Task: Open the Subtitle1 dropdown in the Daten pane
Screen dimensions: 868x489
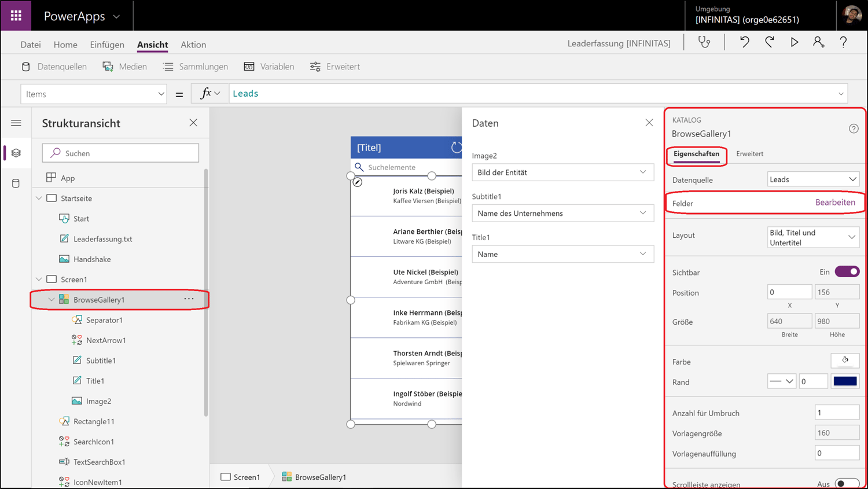Action: click(x=562, y=213)
